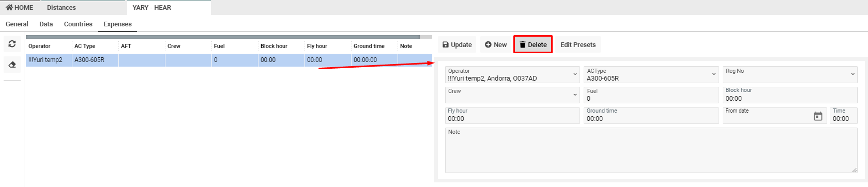Save changes with Update button
This screenshot has width=868, height=187.
457,44
